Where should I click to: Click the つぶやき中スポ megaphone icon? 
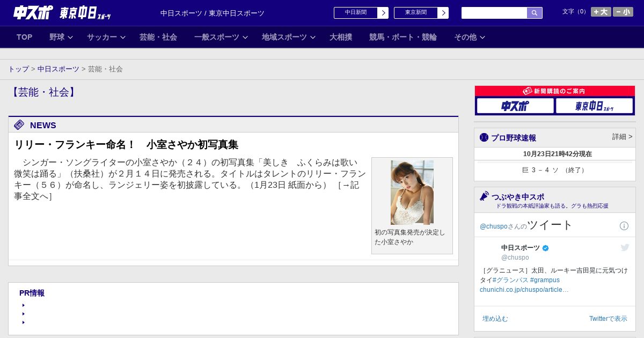coord(484,196)
